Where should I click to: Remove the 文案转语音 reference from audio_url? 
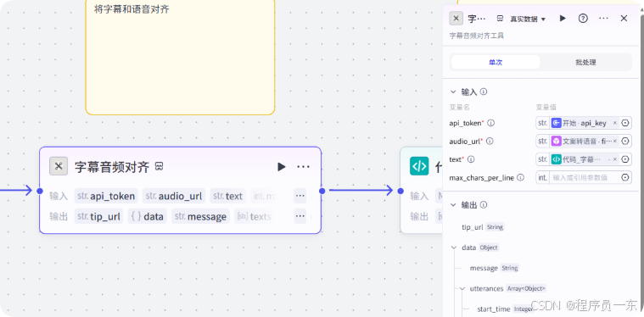[615, 141]
